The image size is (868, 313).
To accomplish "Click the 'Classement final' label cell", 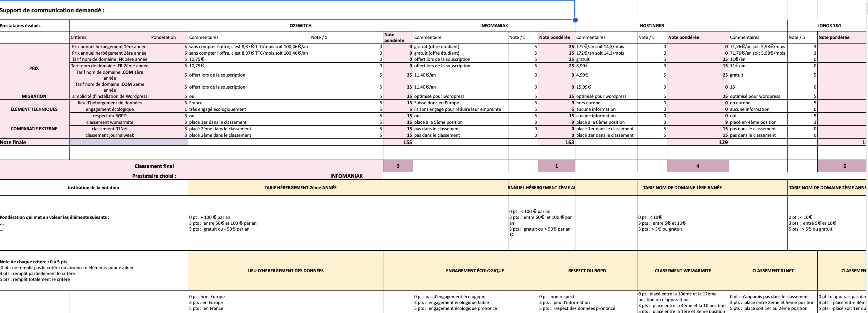I will tap(155, 166).
